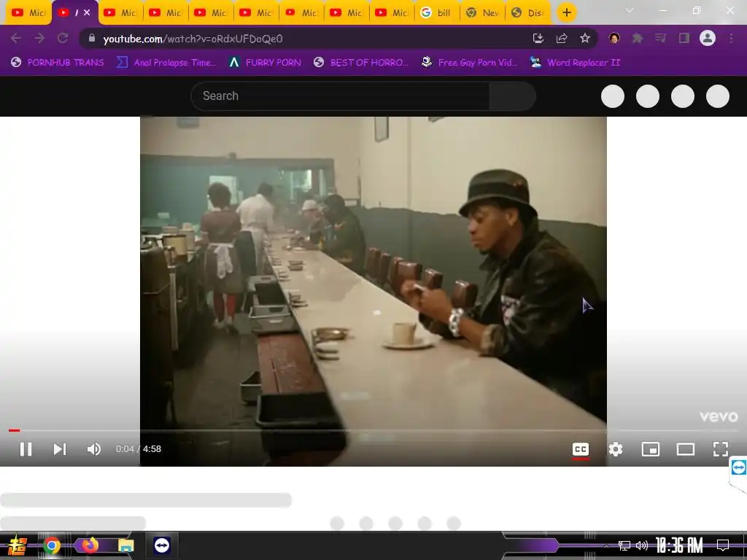The width and height of the screenshot is (747, 560).
Task: Go back to previous page
Action: click(16, 38)
